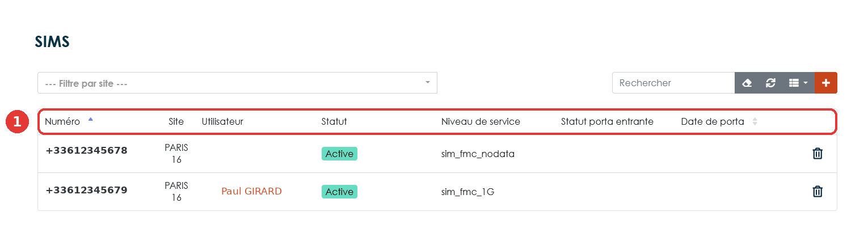This screenshot has width=868, height=241.
Task: Delete SIM +33612345678 with trash icon
Action: tap(818, 153)
